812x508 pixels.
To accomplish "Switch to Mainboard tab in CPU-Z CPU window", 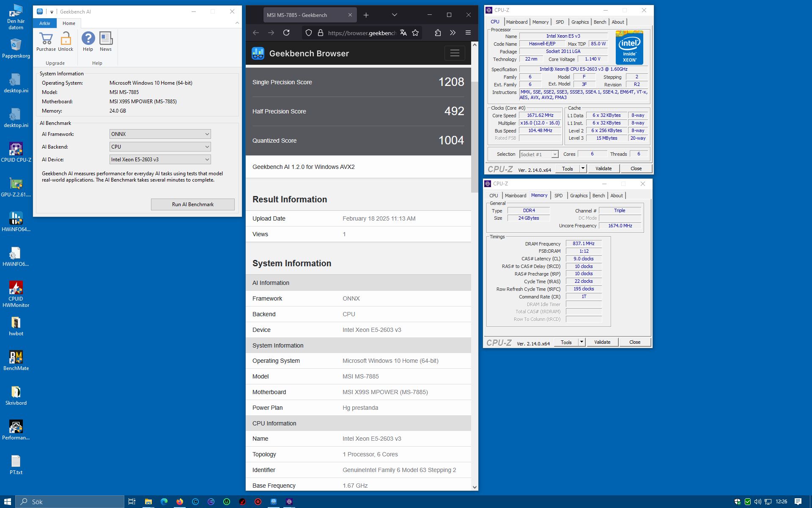I will tap(517, 22).
